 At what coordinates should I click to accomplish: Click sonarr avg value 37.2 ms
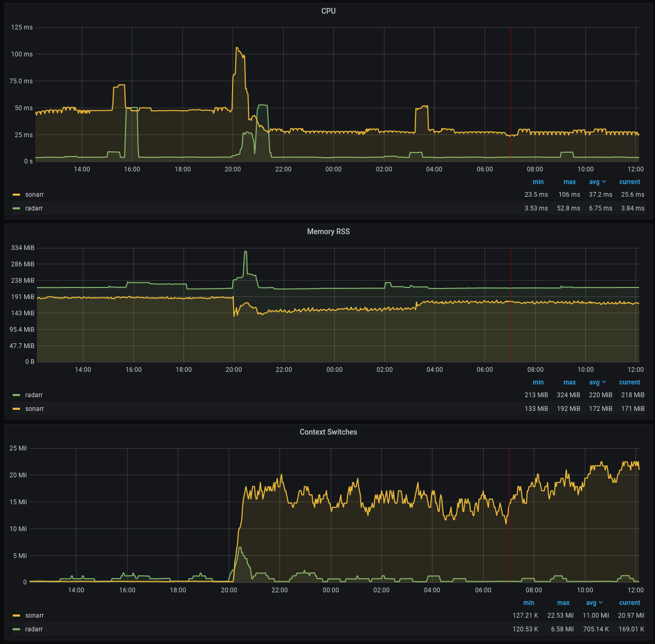click(x=601, y=195)
